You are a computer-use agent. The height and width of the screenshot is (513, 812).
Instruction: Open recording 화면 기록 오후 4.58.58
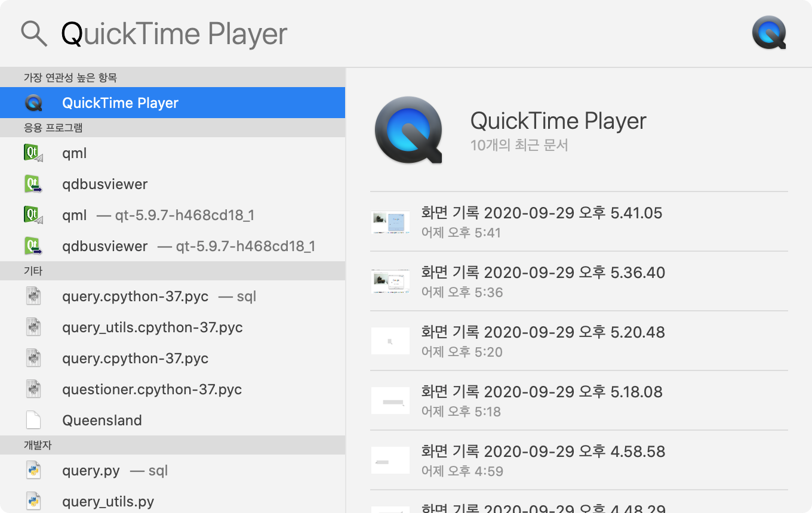579,460
